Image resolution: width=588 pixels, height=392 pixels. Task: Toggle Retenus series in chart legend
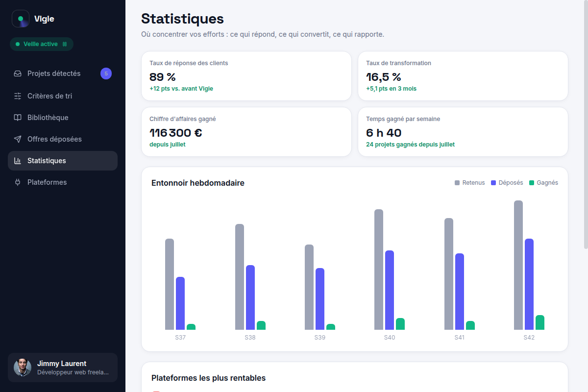[x=470, y=183]
